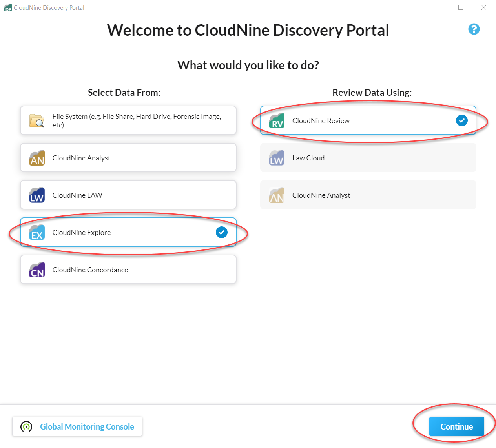The image size is (496, 448).
Task: Select CloudNine LAW as the data source
Action: (x=128, y=195)
